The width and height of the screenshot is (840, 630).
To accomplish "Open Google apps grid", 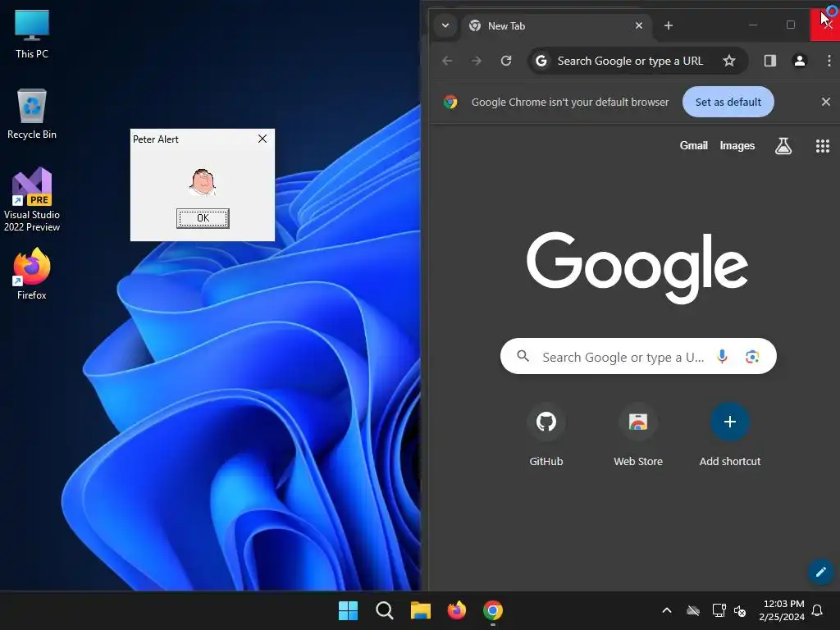I will (822, 146).
